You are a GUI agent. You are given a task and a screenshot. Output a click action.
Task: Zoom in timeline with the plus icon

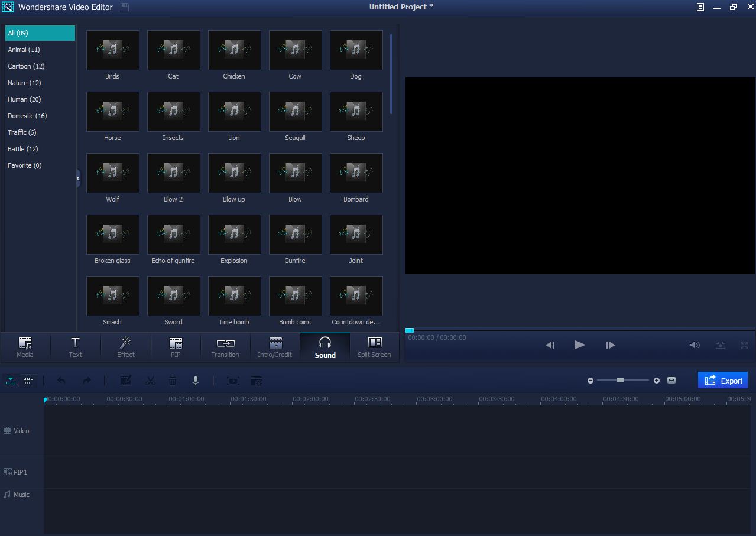(x=656, y=381)
